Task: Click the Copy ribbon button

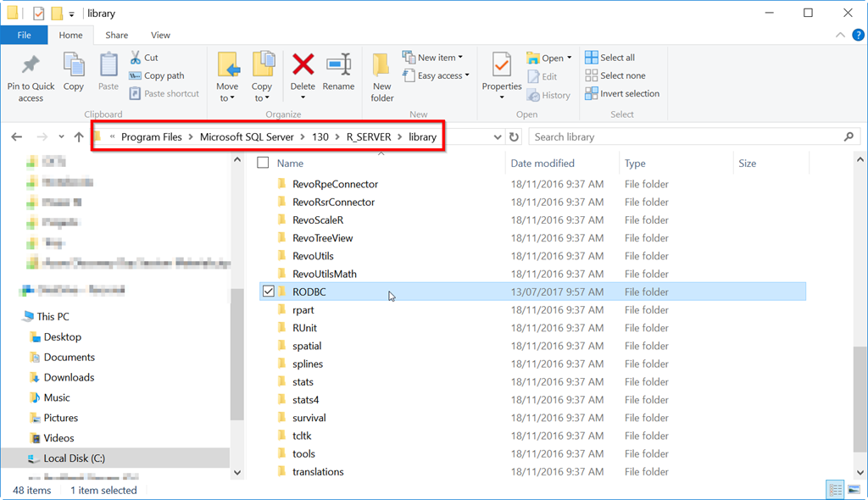Action: (73, 71)
